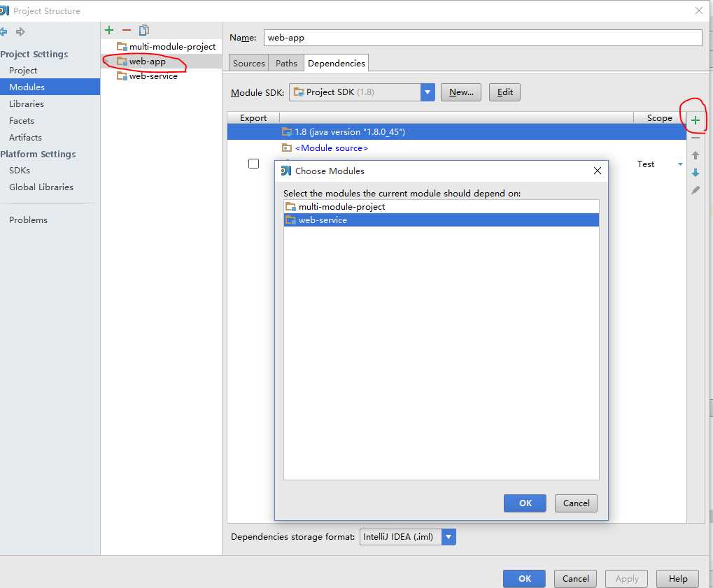Viewport: 713px width, 588px height.
Task: Click Cancel in Project Structure window
Action: [575, 578]
